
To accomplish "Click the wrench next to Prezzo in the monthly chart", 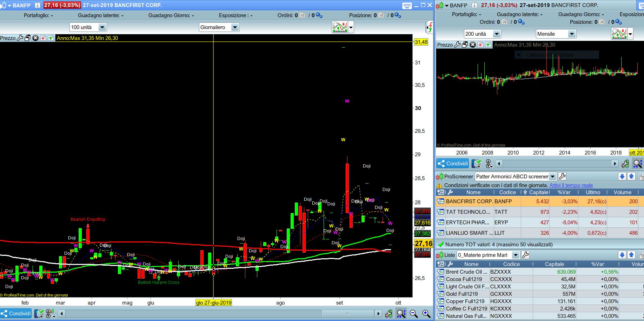I will [457, 45].
